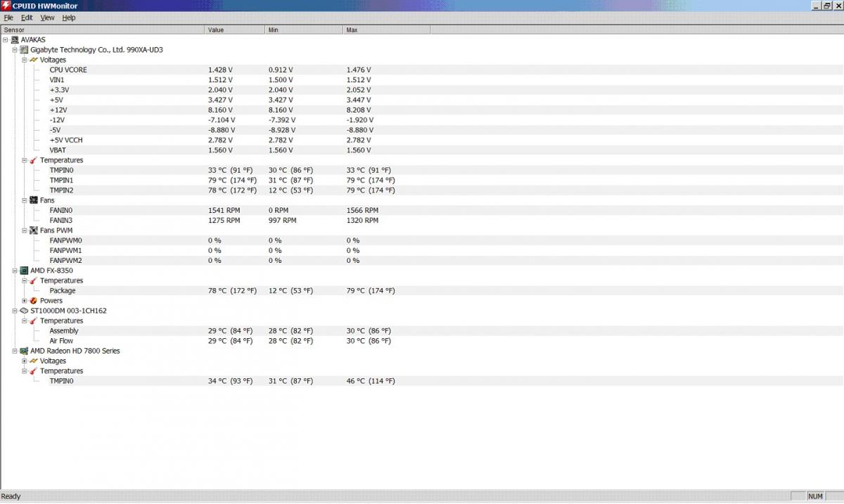
Task: Select the -12V voltage row
Action: 422,120
